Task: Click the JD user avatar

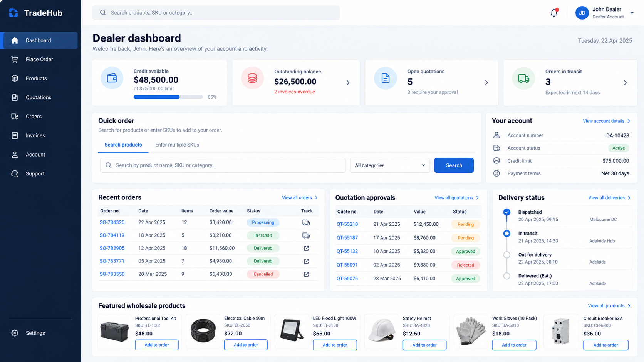Action: pos(582,13)
